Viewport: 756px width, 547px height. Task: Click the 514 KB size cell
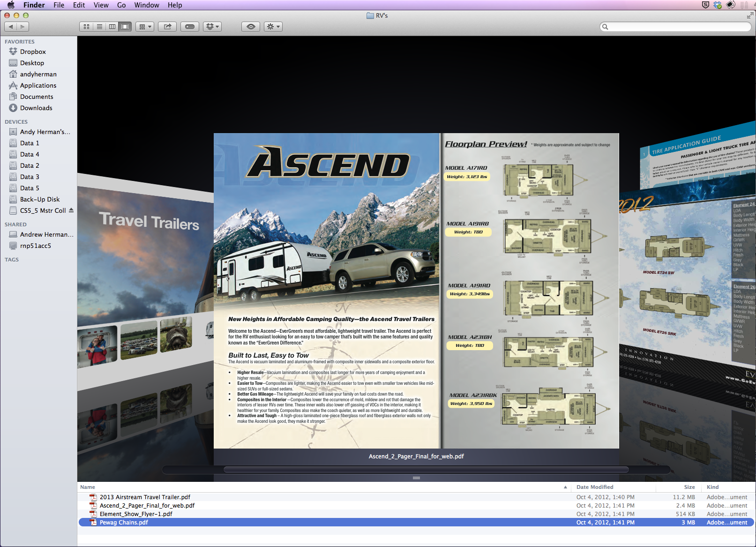pyautogui.click(x=685, y=514)
